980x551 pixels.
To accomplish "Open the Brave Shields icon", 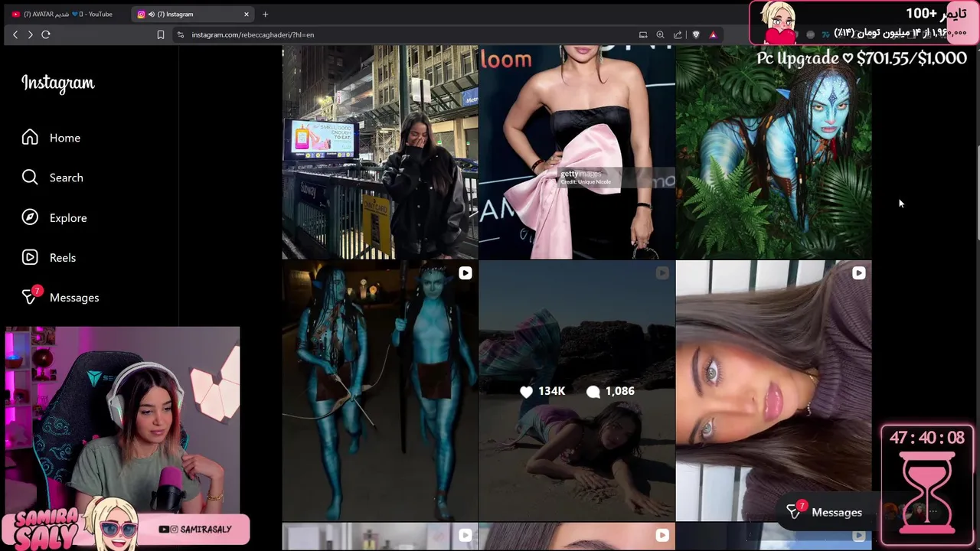I will click(695, 34).
